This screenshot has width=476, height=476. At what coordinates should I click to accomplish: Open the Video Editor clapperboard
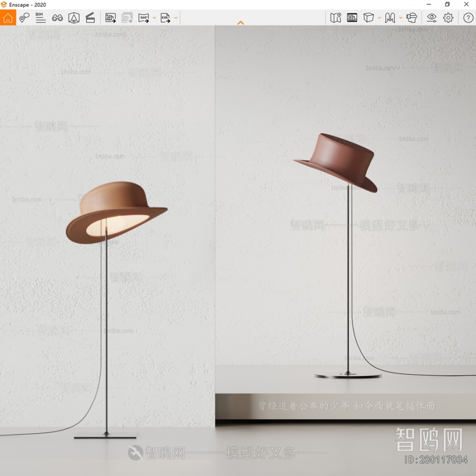(90, 18)
